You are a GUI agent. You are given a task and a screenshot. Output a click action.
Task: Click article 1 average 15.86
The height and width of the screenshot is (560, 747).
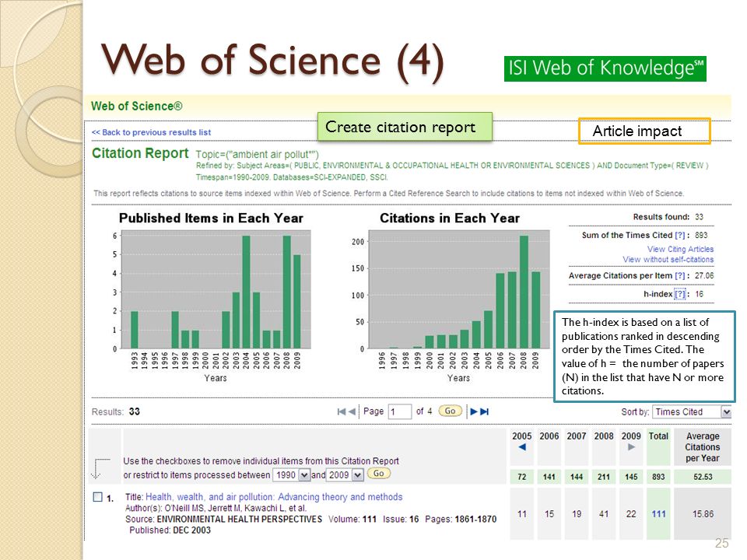click(x=703, y=514)
